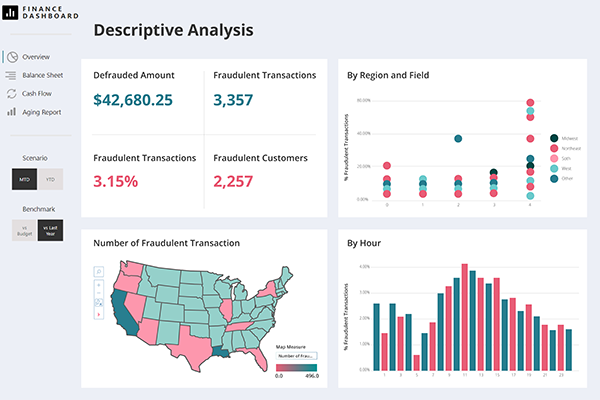The width and height of the screenshot is (600, 400).
Task: Go to the Aging Report page
Action: pos(41,112)
